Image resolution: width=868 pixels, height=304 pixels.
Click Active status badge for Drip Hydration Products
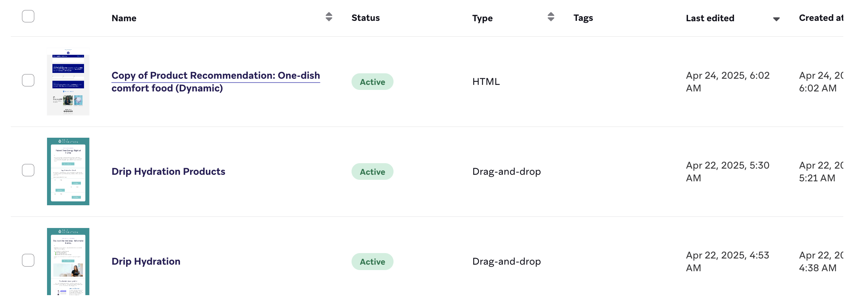click(x=372, y=172)
